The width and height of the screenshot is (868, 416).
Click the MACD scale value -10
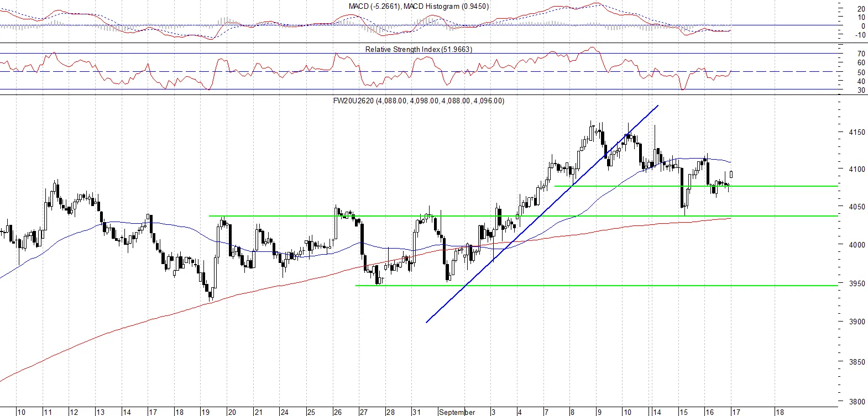point(860,35)
